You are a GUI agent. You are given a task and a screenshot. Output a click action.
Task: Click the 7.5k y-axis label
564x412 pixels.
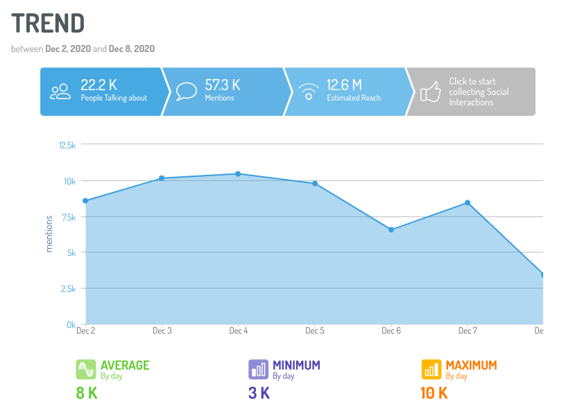pos(69,217)
